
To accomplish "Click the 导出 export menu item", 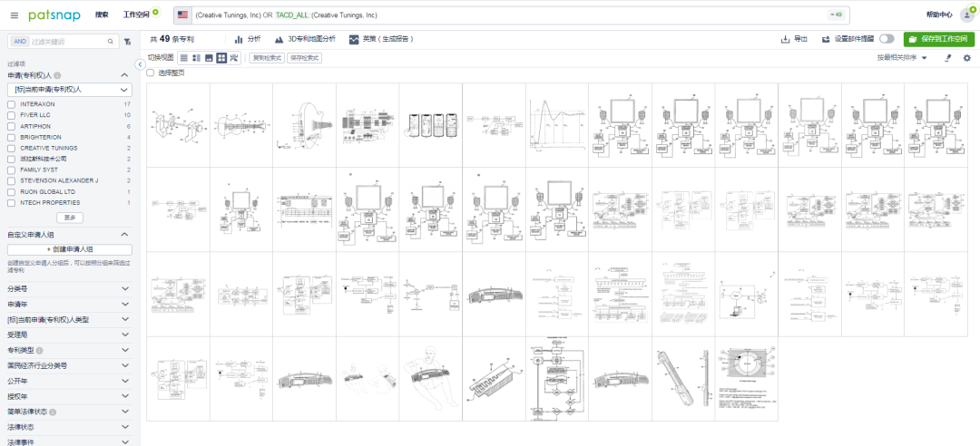I will (800, 39).
